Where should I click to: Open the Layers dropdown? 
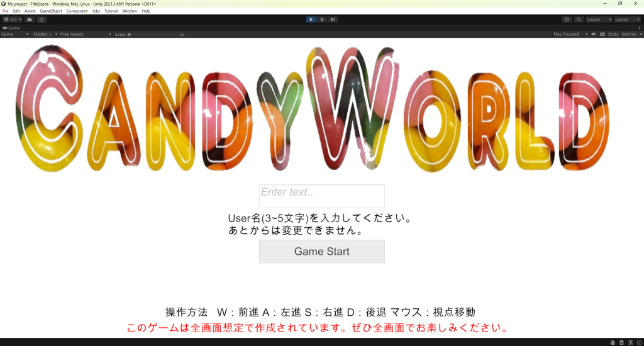point(599,20)
